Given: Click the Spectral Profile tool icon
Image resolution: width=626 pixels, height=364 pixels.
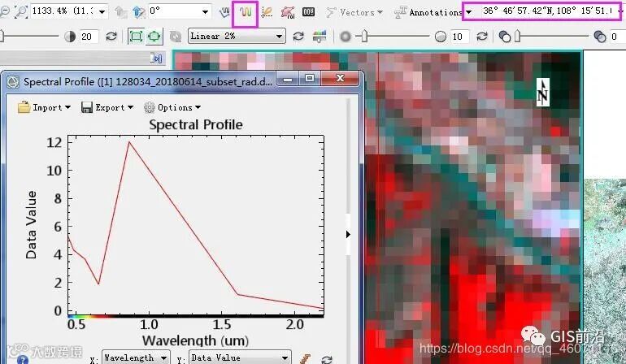Looking at the screenshot, I should pyautogui.click(x=246, y=12).
